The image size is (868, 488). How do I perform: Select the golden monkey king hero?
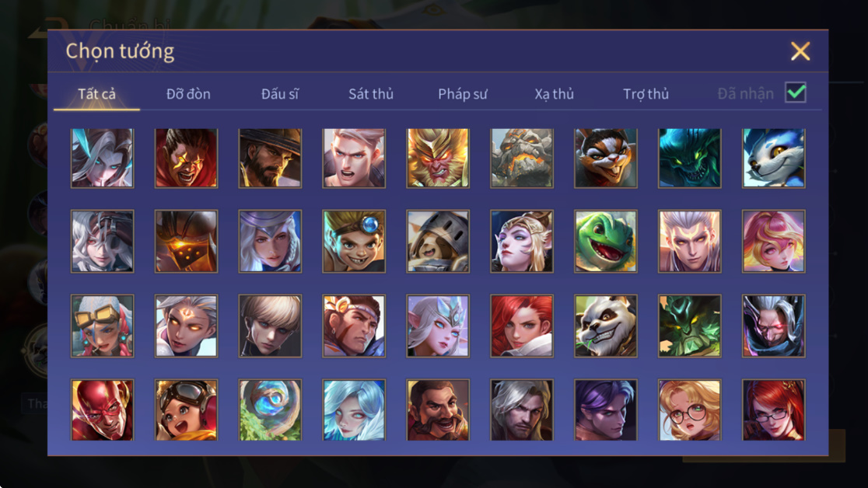coord(438,159)
